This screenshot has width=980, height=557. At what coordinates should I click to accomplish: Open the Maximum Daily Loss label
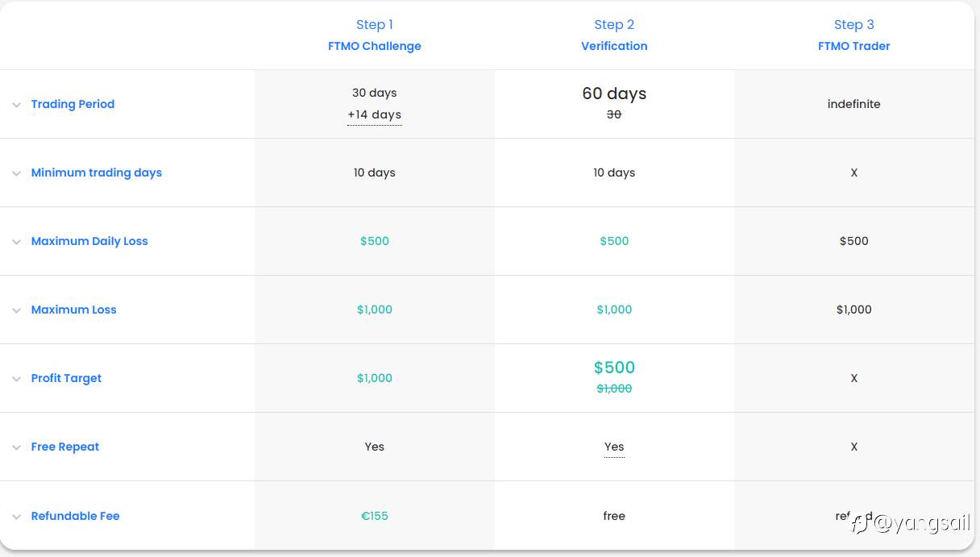point(89,241)
